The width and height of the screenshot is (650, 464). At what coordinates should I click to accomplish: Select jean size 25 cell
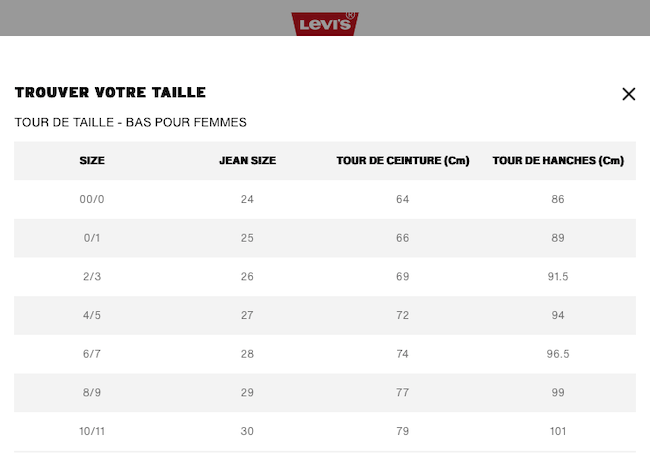point(247,238)
